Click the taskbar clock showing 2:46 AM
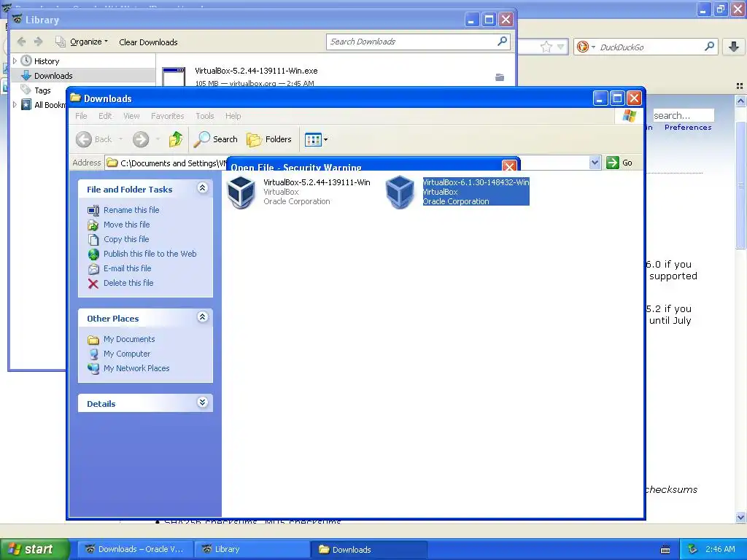747x560 pixels. [x=720, y=549]
